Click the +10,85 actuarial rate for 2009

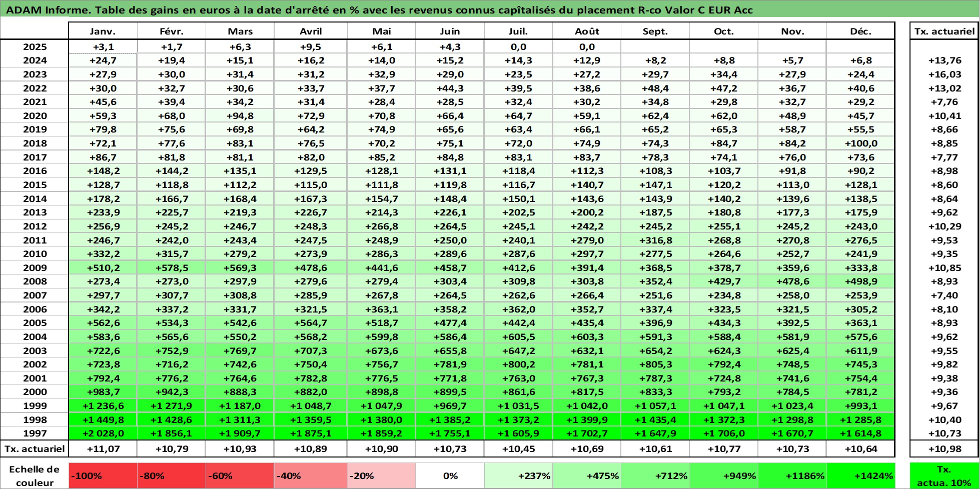(944, 268)
